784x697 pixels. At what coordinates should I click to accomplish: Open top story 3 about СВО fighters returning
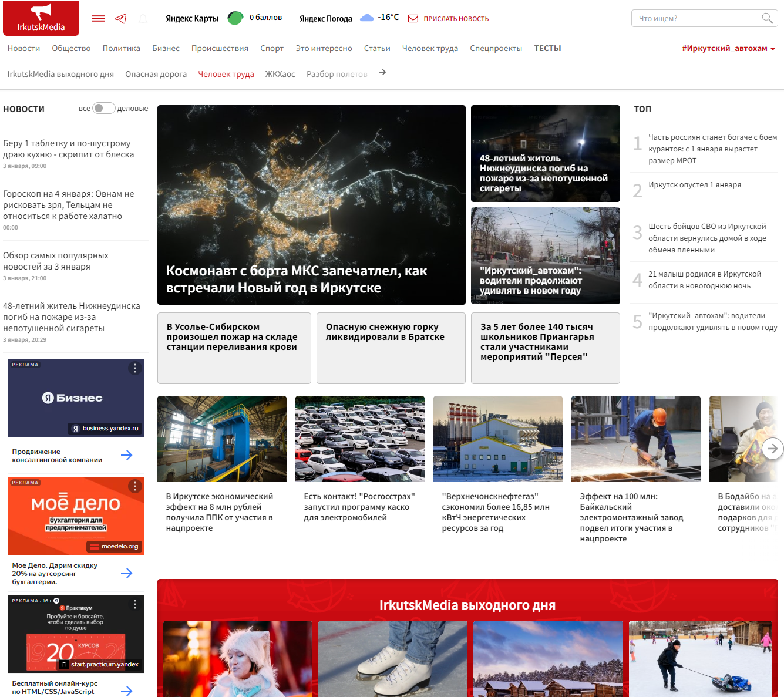point(707,238)
